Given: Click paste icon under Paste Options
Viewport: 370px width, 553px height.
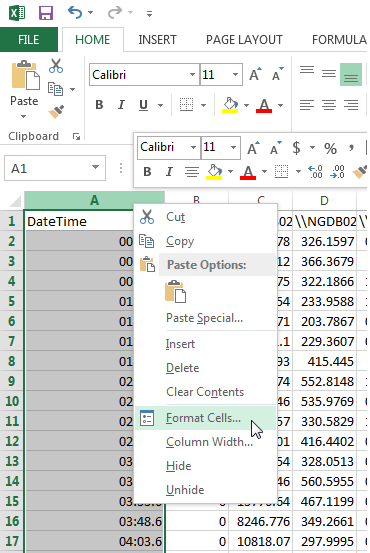Looking at the screenshot, I should click(176, 292).
